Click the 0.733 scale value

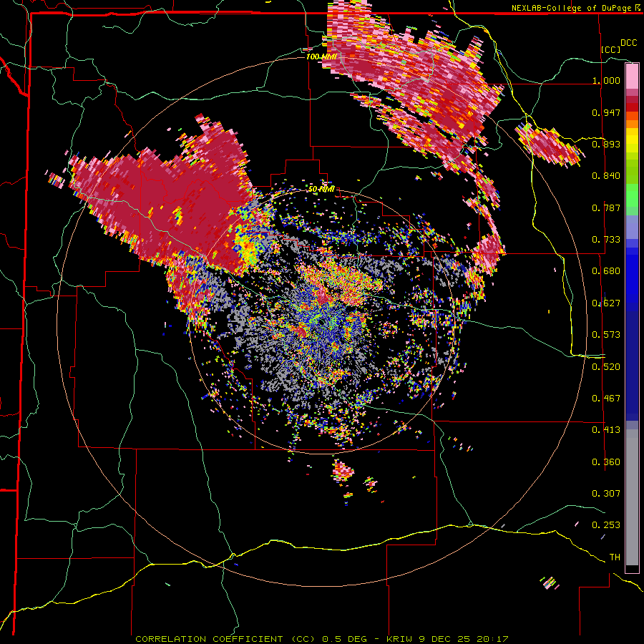(606, 239)
